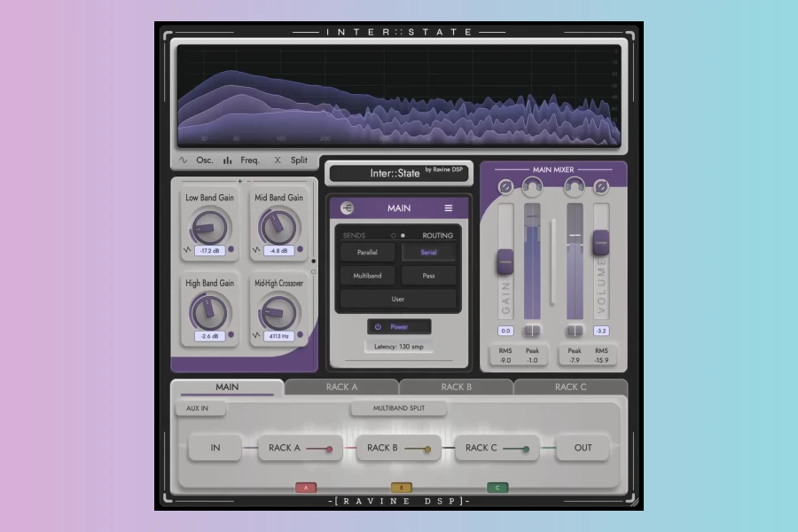The image size is (798, 532).
Task: Click the red A rack tag
Action: click(x=306, y=488)
